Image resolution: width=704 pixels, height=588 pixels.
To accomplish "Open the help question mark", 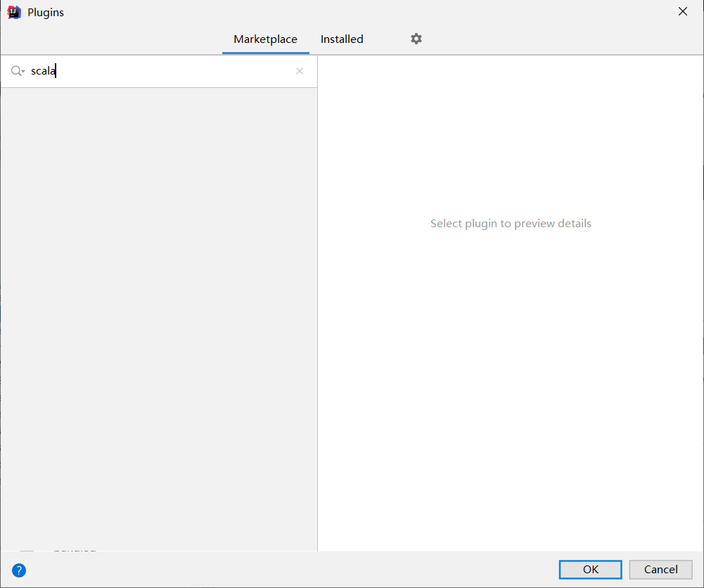I will [19, 570].
